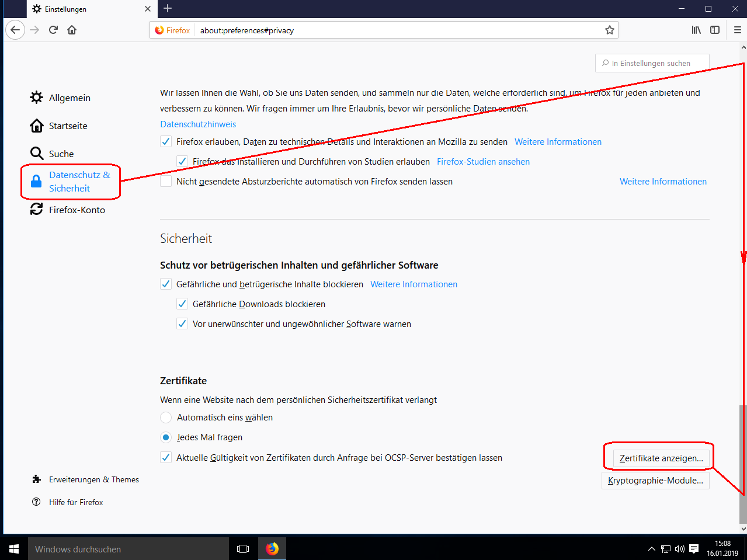
Task: Click the back arrow button
Action: pos(15,30)
